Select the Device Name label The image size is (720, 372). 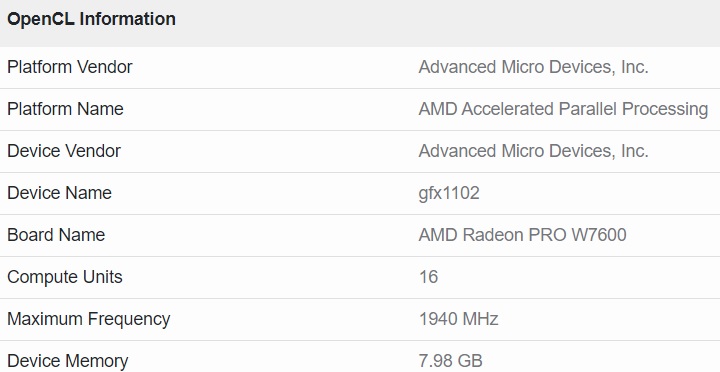(59, 193)
